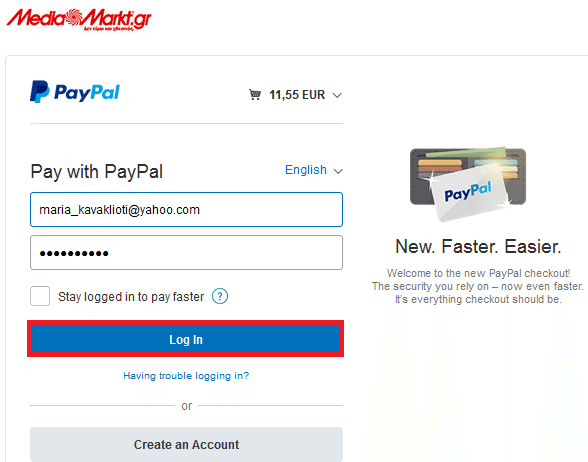
Task: Click the PayPal card in the wallet graphic
Action: click(469, 194)
